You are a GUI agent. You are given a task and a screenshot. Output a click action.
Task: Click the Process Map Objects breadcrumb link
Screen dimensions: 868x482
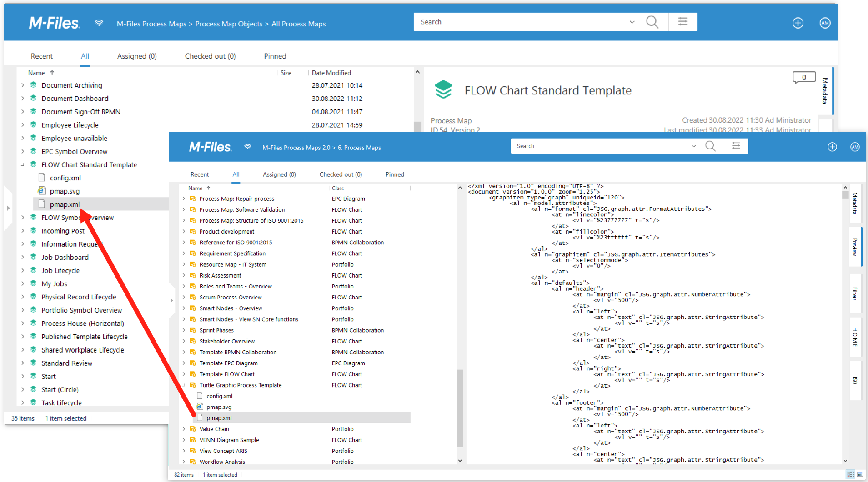(x=229, y=24)
